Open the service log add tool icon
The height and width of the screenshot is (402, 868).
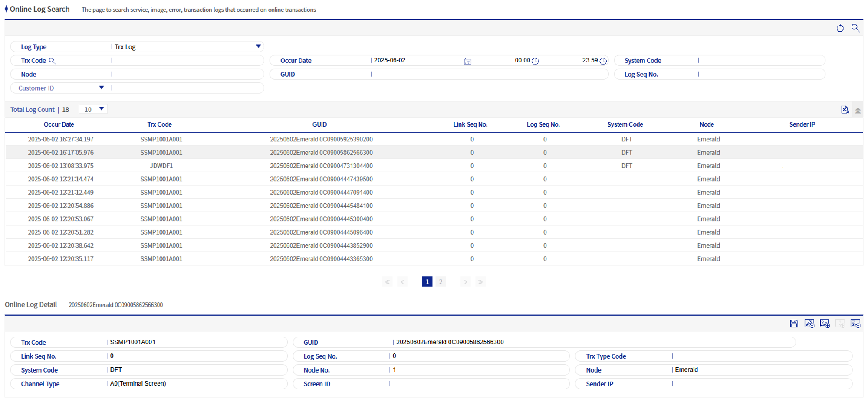(809, 323)
